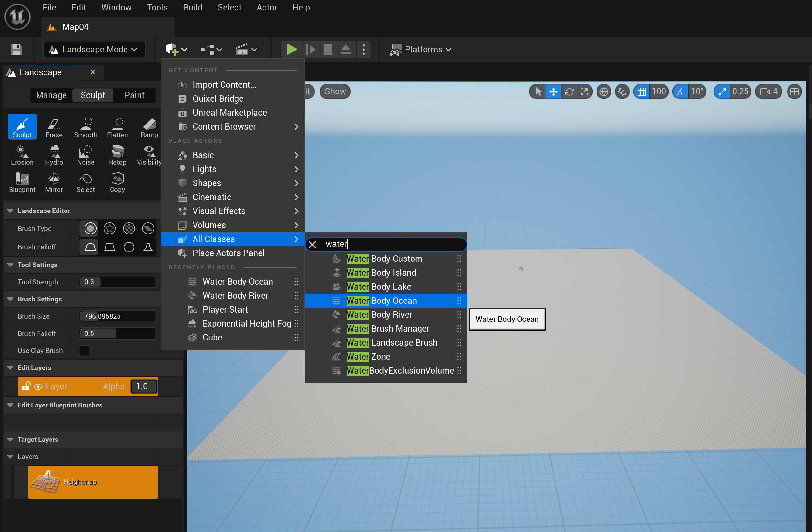Click the green Play button
812x532 pixels.
point(291,50)
